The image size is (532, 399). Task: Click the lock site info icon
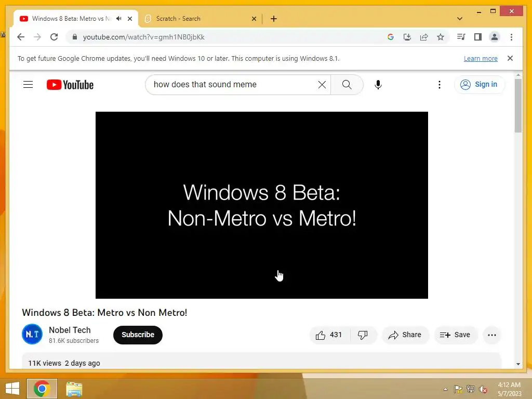pyautogui.click(x=75, y=37)
